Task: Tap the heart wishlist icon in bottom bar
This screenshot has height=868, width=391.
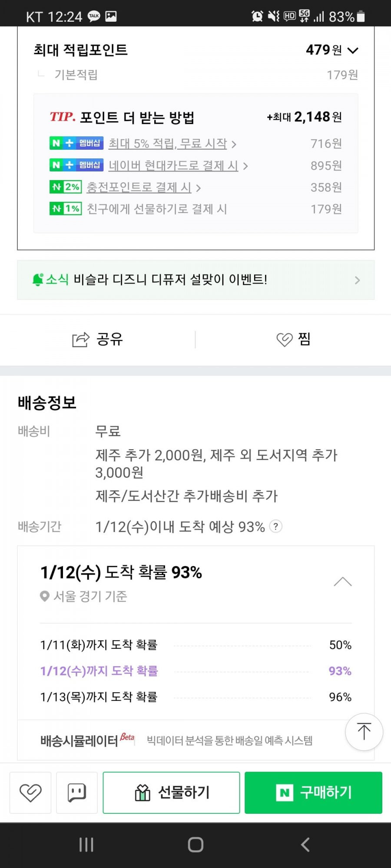Action: point(30,792)
